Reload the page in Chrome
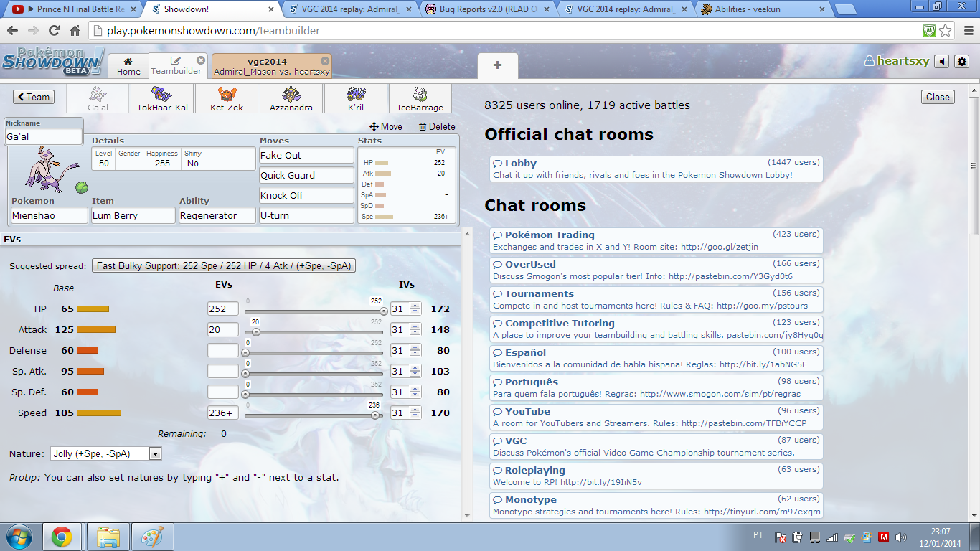 (x=54, y=31)
